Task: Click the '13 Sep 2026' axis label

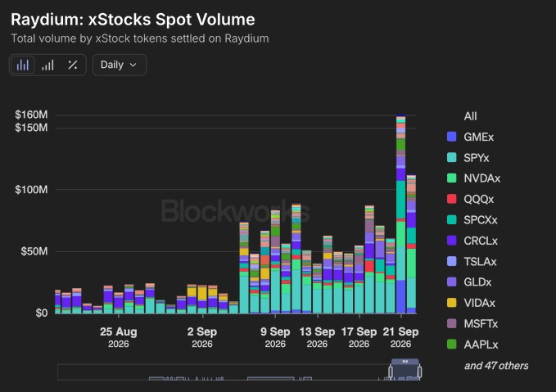Action: (317, 337)
